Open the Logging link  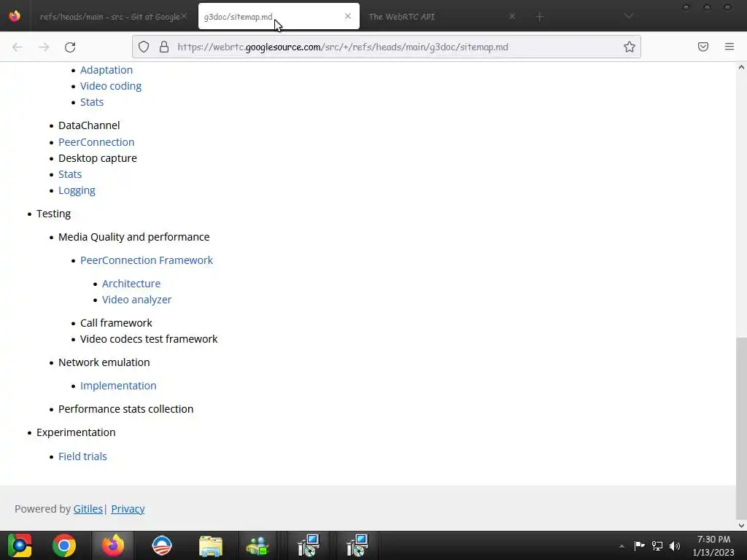[77, 190]
